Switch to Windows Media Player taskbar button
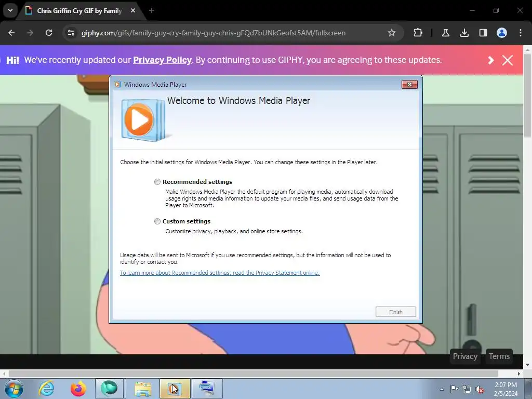The width and height of the screenshot is (532, 399). pyautogui.click(x=175, y=389)
